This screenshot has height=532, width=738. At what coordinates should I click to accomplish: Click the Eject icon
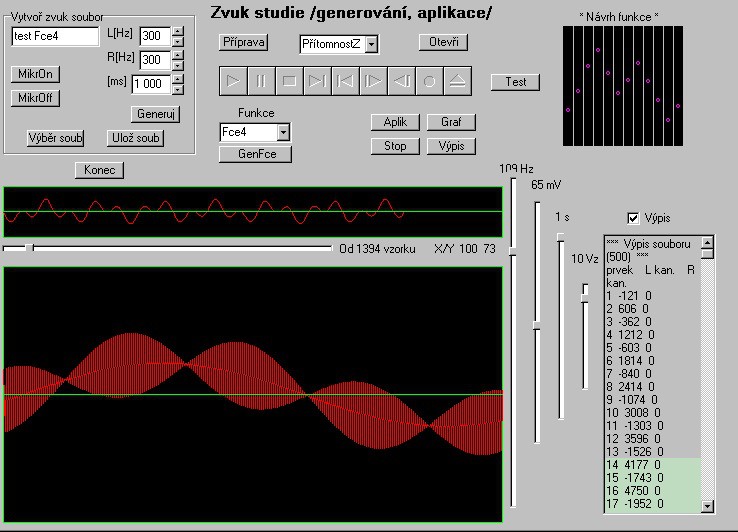tap(456, 81)
